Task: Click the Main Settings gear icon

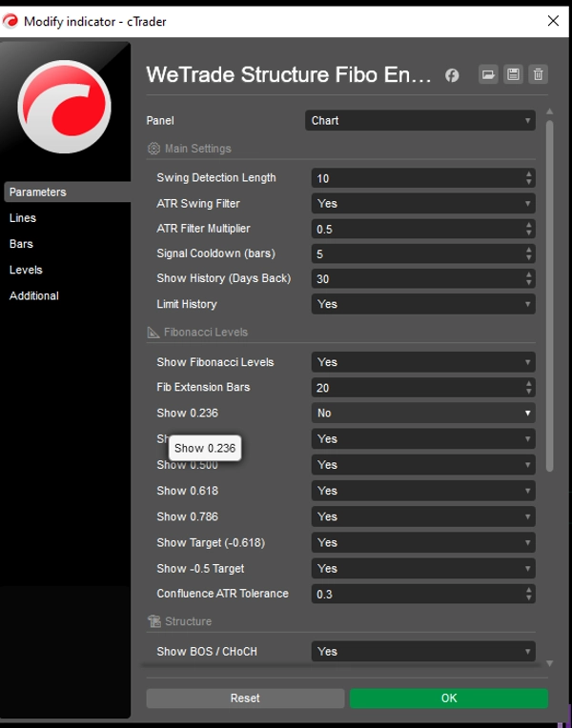Action: (153, 149)
